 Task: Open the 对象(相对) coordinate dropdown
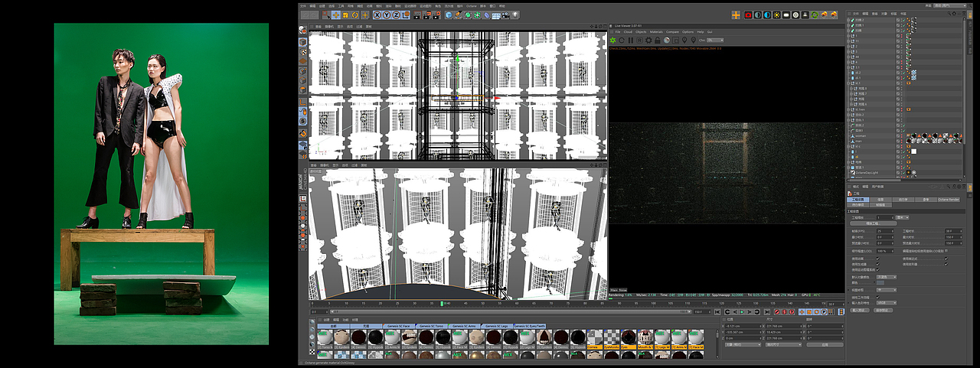pos(743,344)
